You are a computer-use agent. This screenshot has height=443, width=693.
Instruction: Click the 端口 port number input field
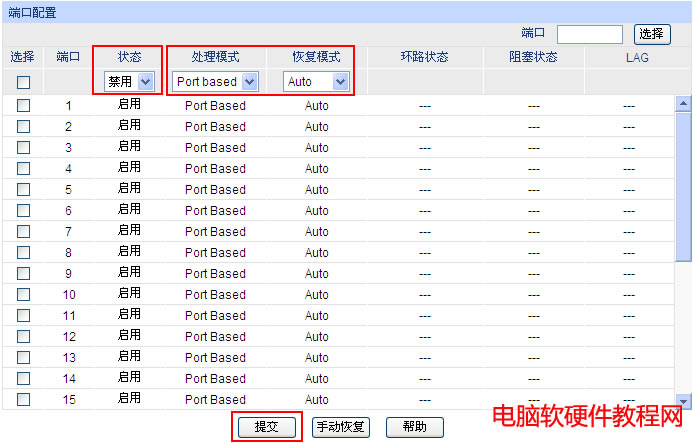click(x=589, y=34)
